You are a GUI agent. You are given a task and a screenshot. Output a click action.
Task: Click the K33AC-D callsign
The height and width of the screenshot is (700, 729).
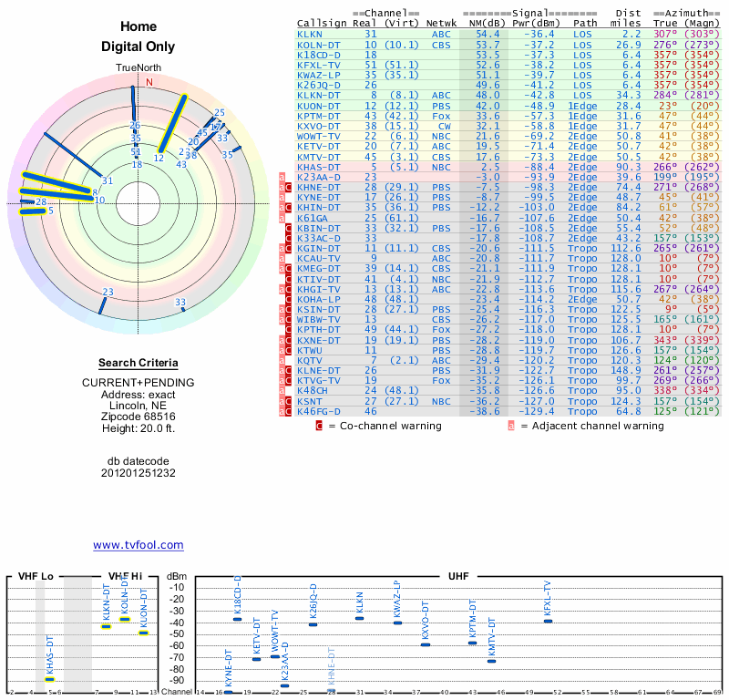tap(319, 238)
